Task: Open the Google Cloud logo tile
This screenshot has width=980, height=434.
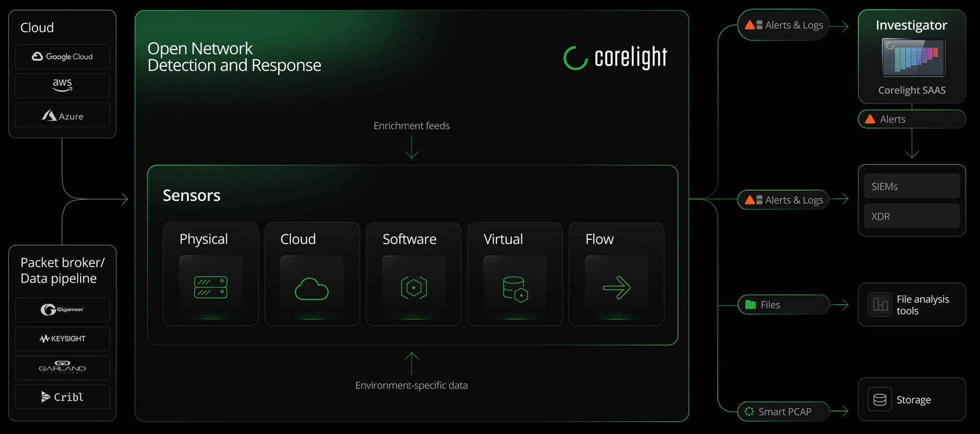Action: (x=62, y=56)
